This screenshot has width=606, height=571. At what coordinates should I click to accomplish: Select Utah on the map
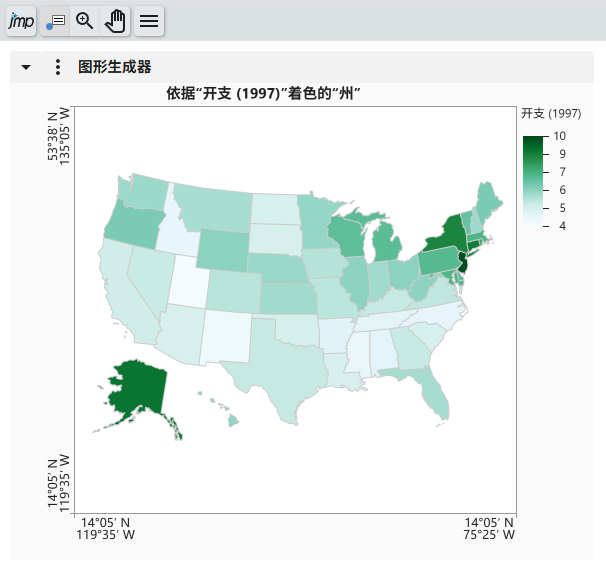(x=189, y=282)
